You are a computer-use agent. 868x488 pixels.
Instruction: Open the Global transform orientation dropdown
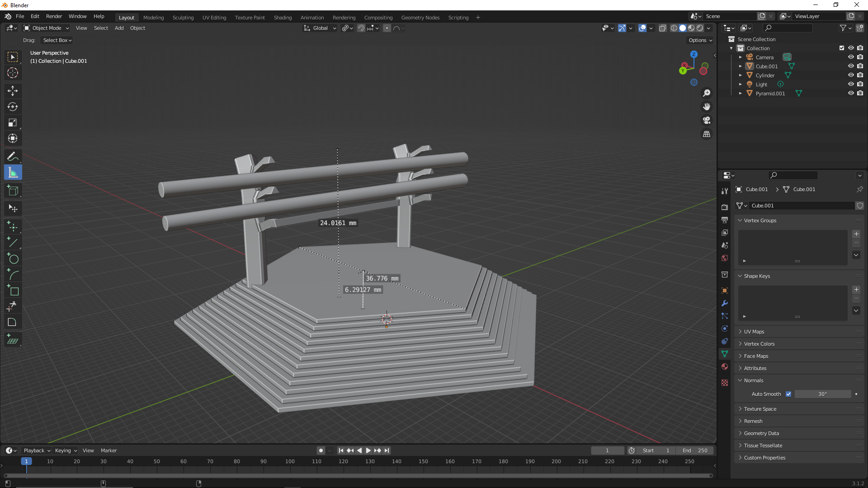(x=320, y=28)
